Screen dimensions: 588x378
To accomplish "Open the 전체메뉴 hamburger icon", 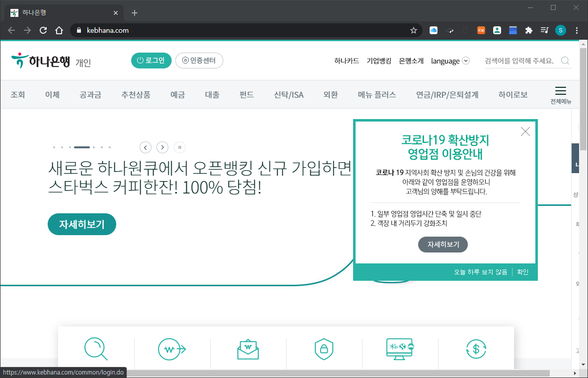I will click(x=561, y=95).
